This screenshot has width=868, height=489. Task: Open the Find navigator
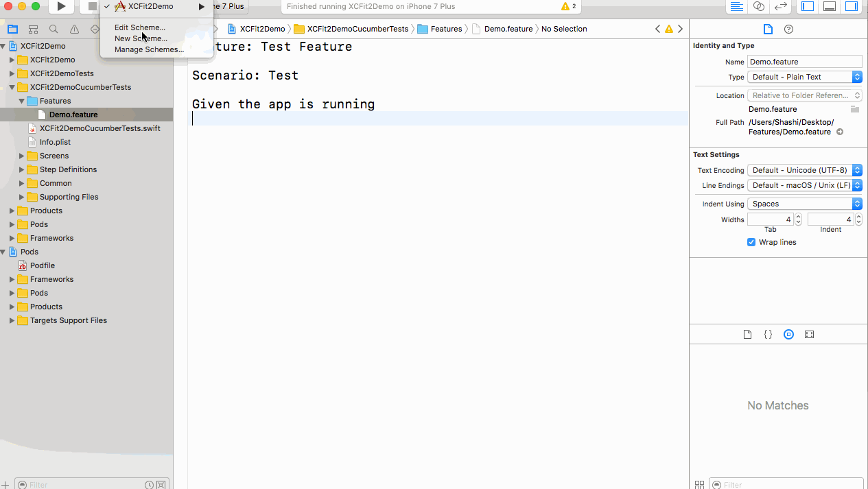[54, 29]
